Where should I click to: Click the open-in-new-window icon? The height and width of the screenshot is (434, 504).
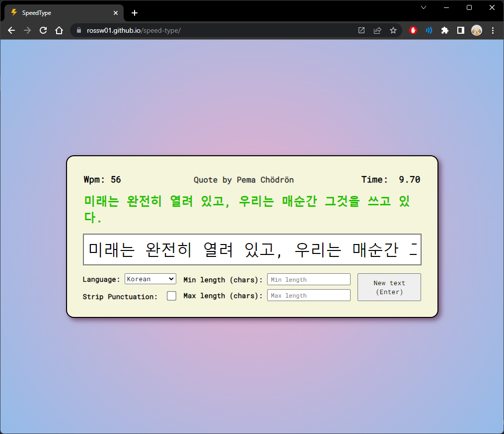click(361, 30)
